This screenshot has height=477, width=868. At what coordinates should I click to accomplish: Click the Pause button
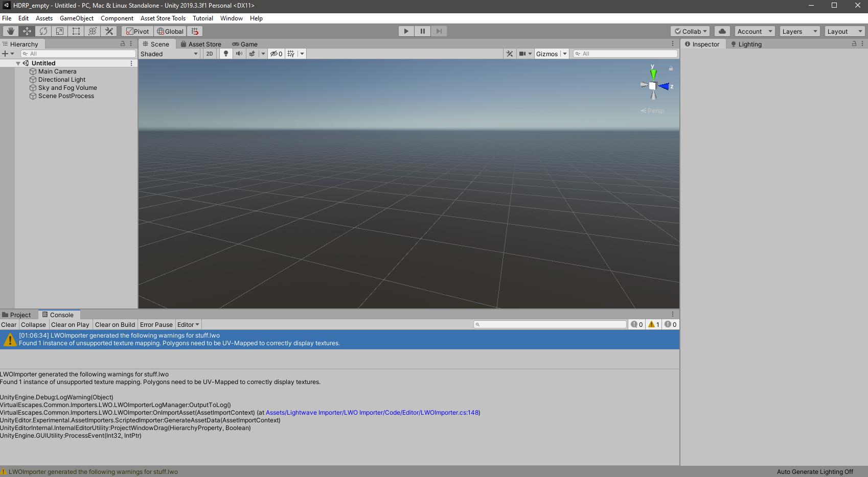point(422,31)
